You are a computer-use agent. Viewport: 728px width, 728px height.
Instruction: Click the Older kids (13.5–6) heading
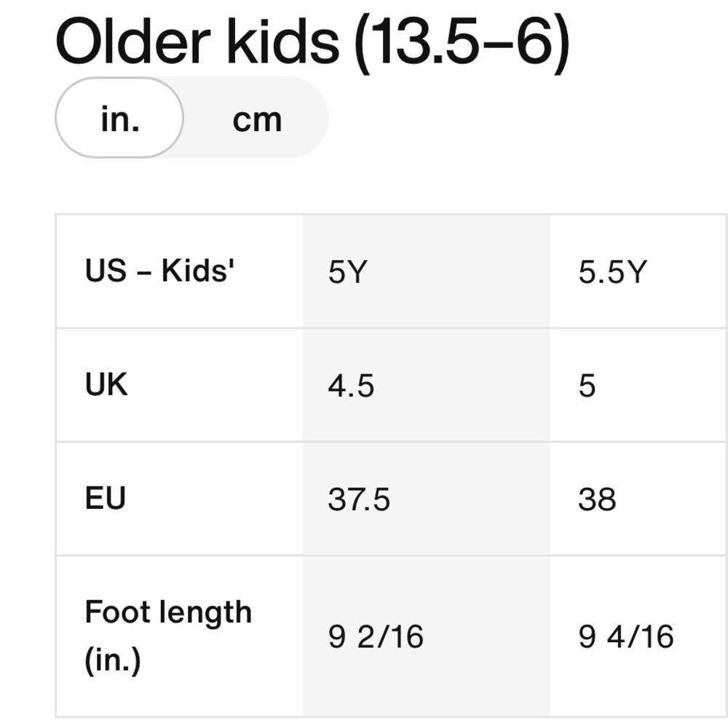click(x=312, y=43)
